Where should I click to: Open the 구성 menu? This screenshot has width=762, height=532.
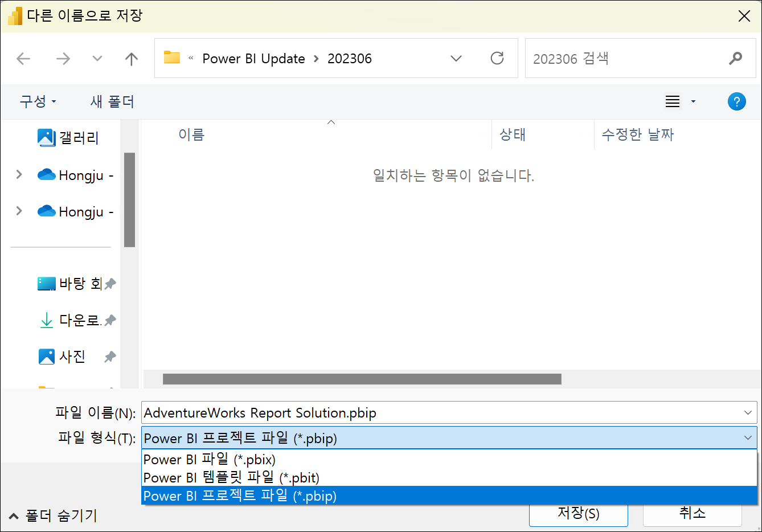pyautogui.click(x=38, y=101)
